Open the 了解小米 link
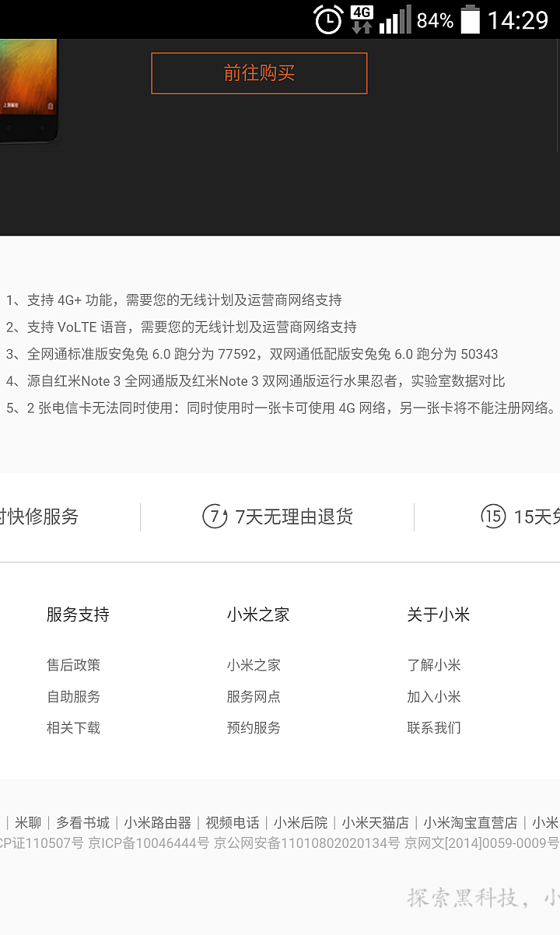The image size is (560, 935). point(434,665)
